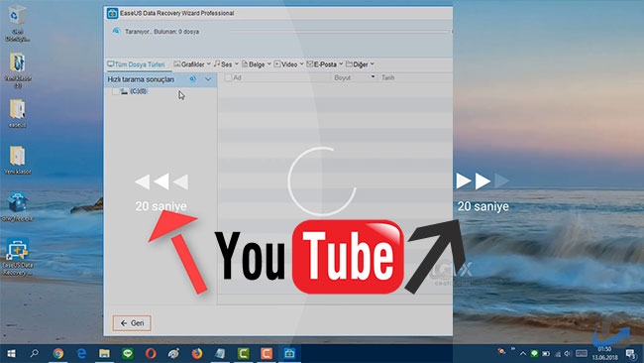The height and width of the screenshot is (363, 644).
Task: Click the Geri back button
Action: tap(132, 323)
